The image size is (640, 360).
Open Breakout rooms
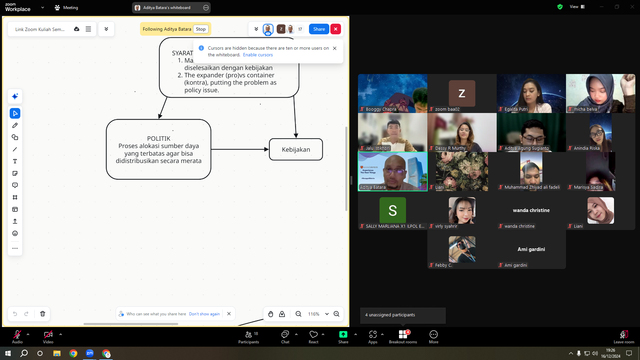pyautogui.click(x=403, y=337)
